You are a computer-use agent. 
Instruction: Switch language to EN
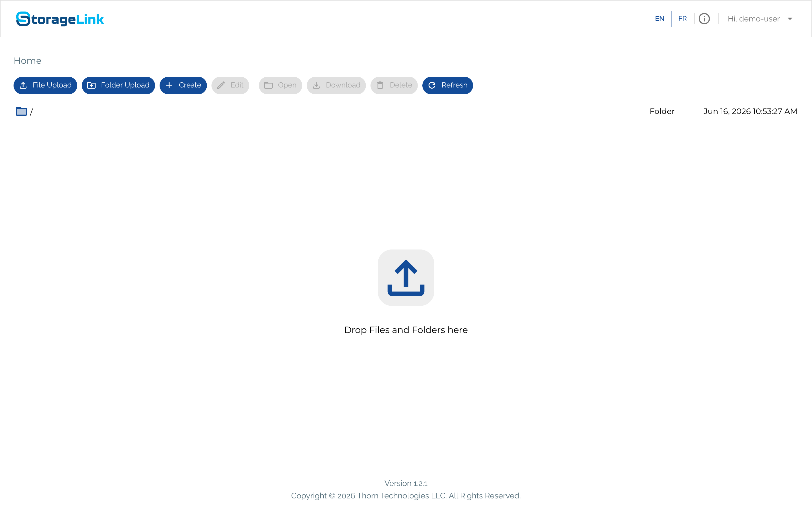(x=659, y=19)
